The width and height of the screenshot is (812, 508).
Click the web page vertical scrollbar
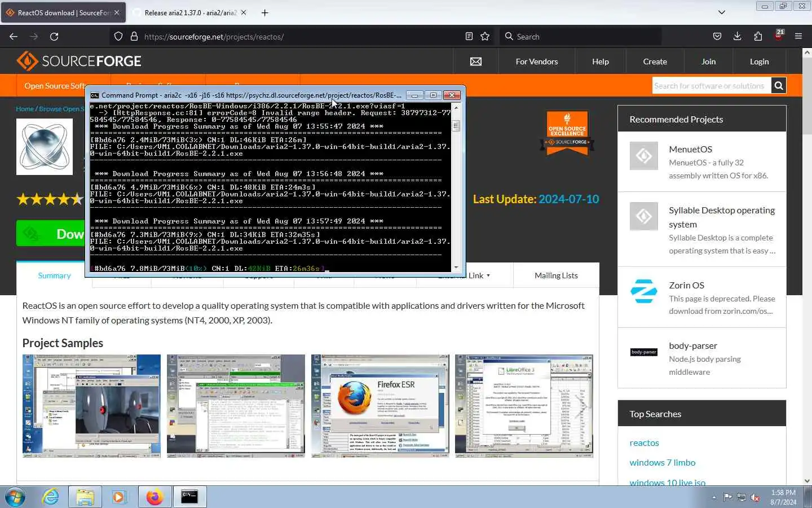807,267
